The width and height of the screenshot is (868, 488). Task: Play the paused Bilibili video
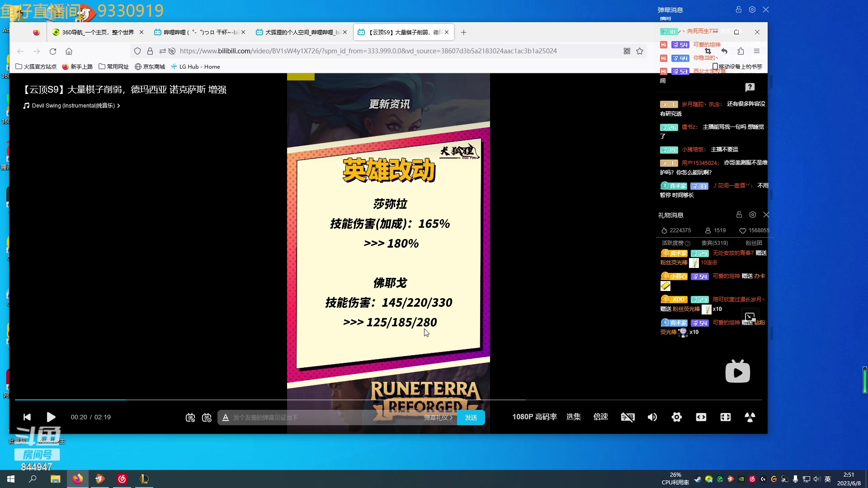tap(51, 417)
